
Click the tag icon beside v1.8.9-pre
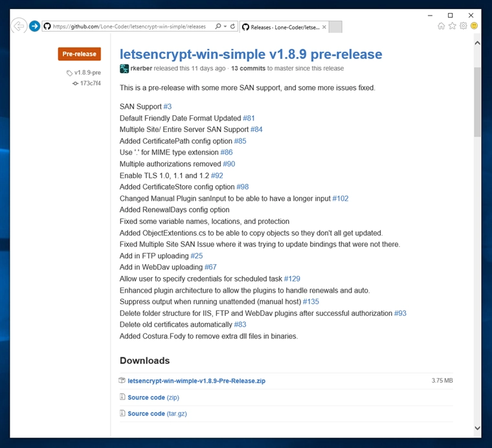point(69,73)
